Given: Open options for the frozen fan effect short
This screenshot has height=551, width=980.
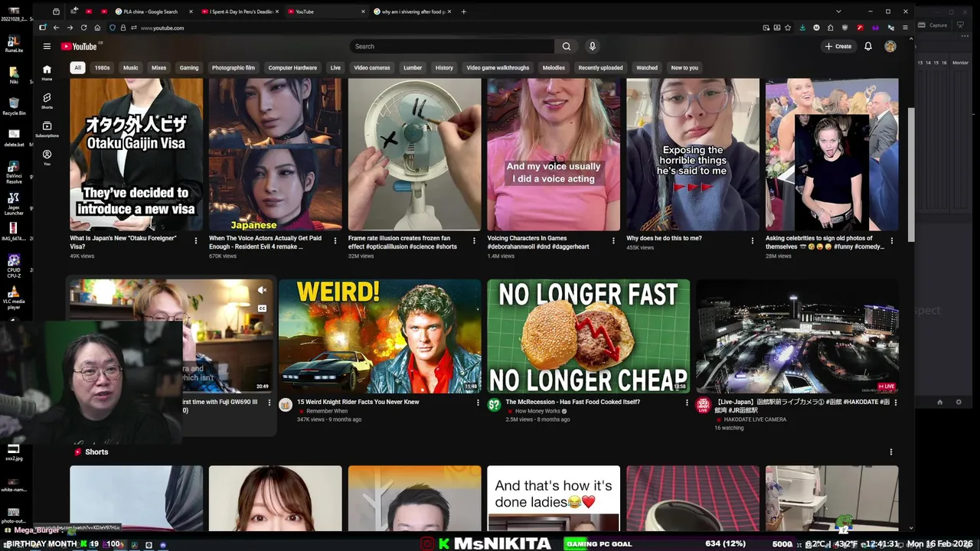Looking at the screenshot, I should 474,241.
